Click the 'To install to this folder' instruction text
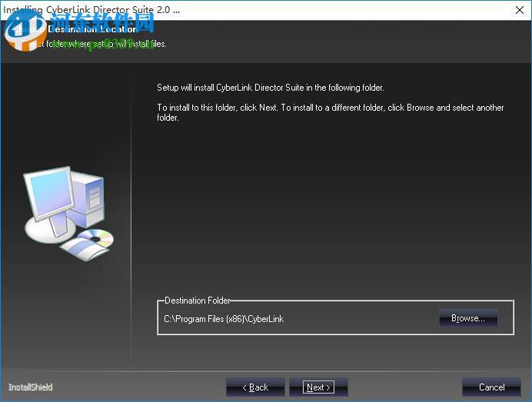The width and height of the screenshot is (532, 402). pos(330,112)
